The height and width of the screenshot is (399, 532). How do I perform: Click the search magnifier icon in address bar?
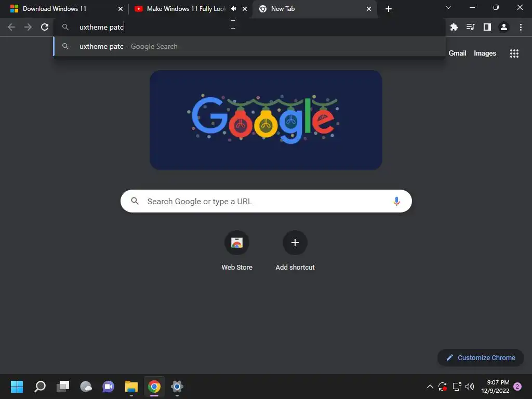coord(65,27)
